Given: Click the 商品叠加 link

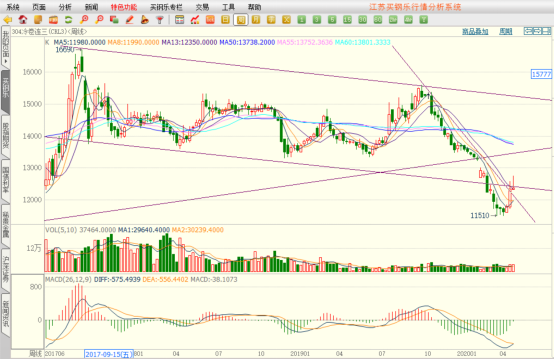Looking at the screenshot, I should click(x=475, y=32).
